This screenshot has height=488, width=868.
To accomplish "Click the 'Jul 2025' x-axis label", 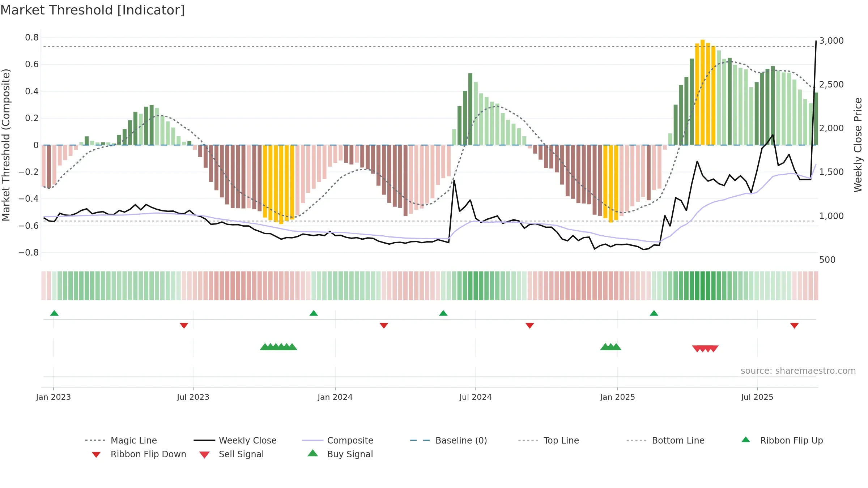I will click(757, 397).
